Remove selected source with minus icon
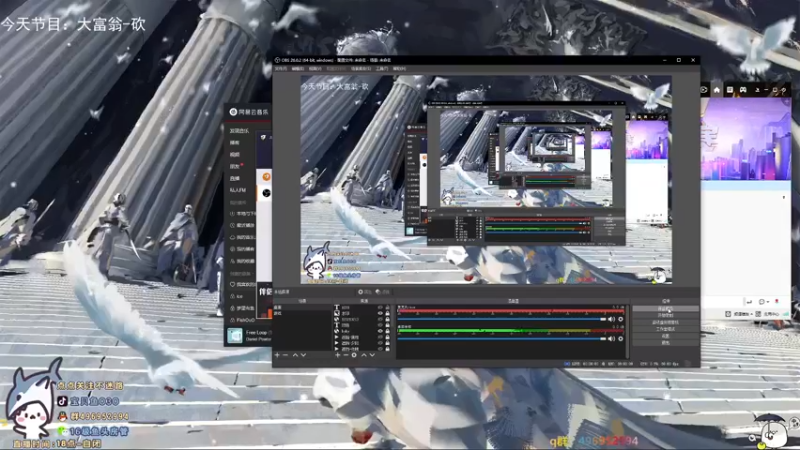 coord(345,355)
